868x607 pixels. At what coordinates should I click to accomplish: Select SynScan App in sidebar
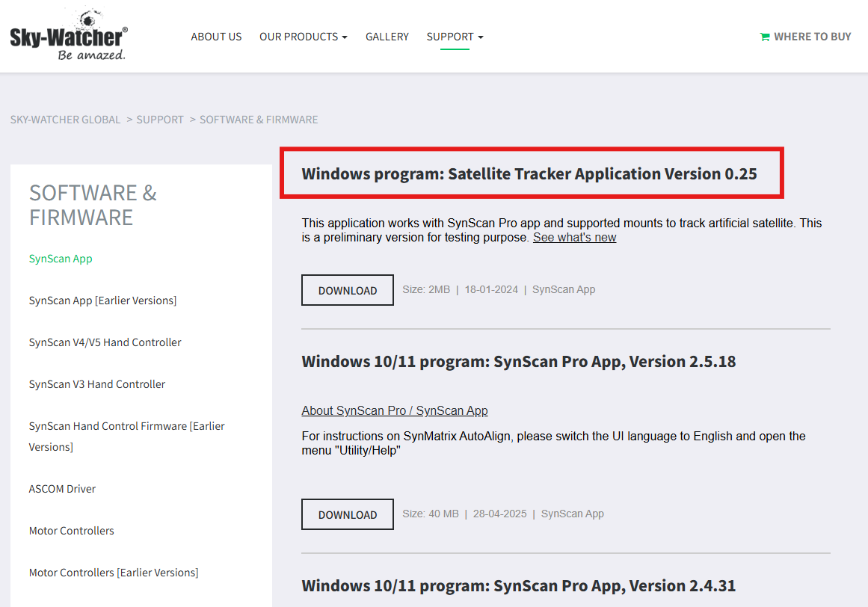tap(61, 259)
